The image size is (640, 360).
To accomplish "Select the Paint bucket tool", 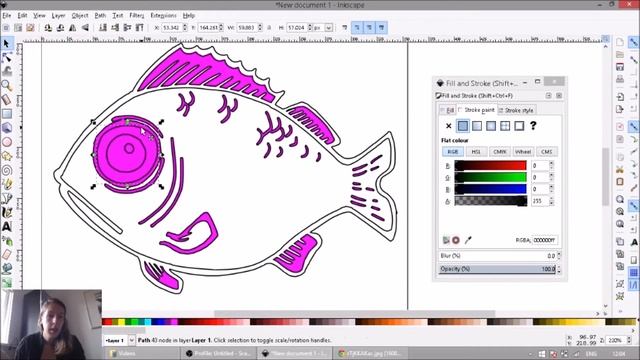I will point(7,269).
